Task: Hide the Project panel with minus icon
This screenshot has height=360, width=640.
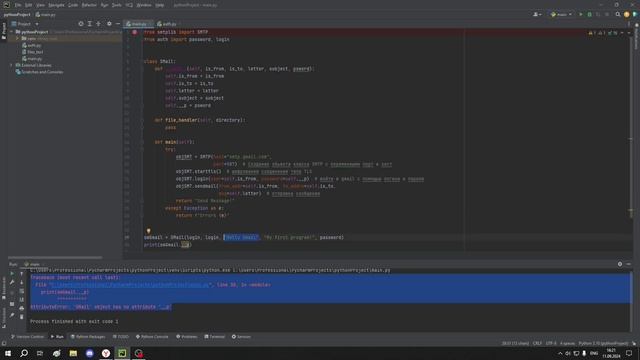Action: tap(118, 24)
